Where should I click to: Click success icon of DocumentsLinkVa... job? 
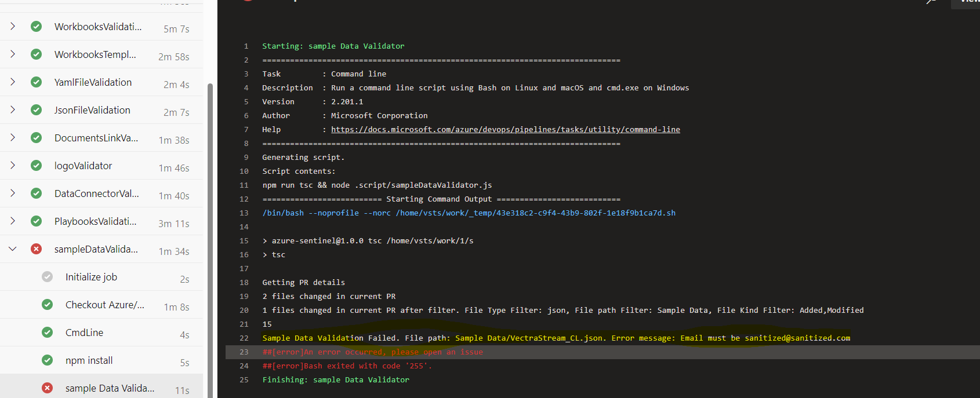point(36,137)
